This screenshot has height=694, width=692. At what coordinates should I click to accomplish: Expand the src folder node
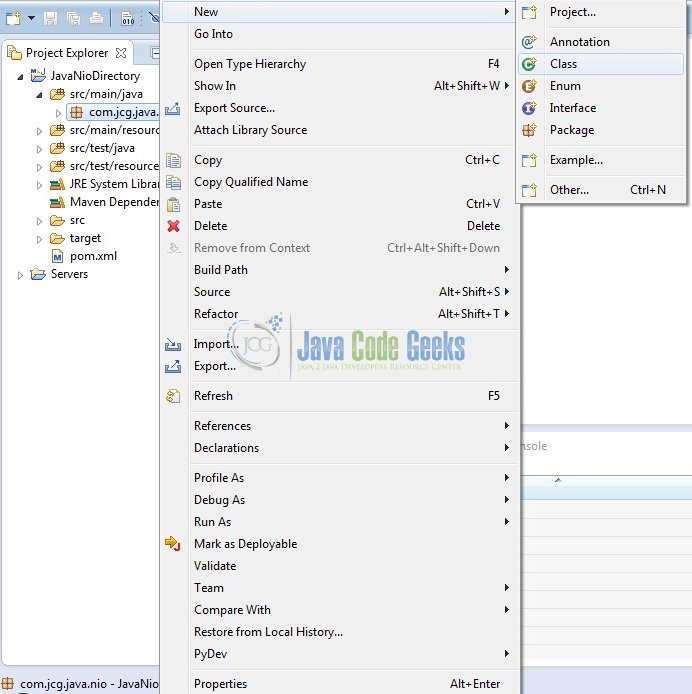(x=39, y=221)
